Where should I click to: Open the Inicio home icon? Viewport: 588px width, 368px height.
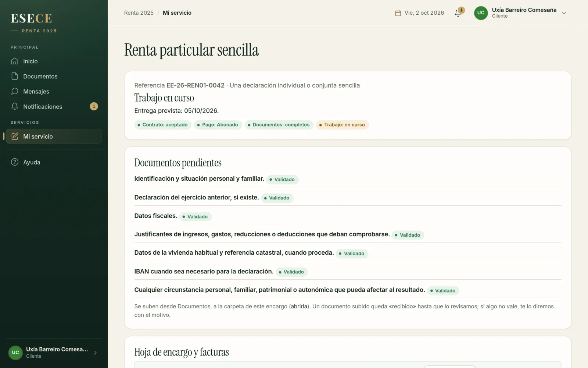(x=15, y=61)
